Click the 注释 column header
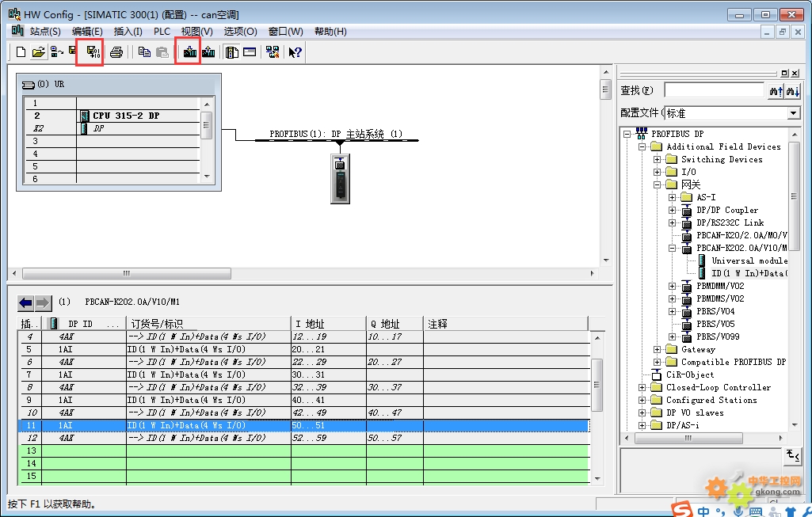812x517 pixels. click(x=506, y=324)
